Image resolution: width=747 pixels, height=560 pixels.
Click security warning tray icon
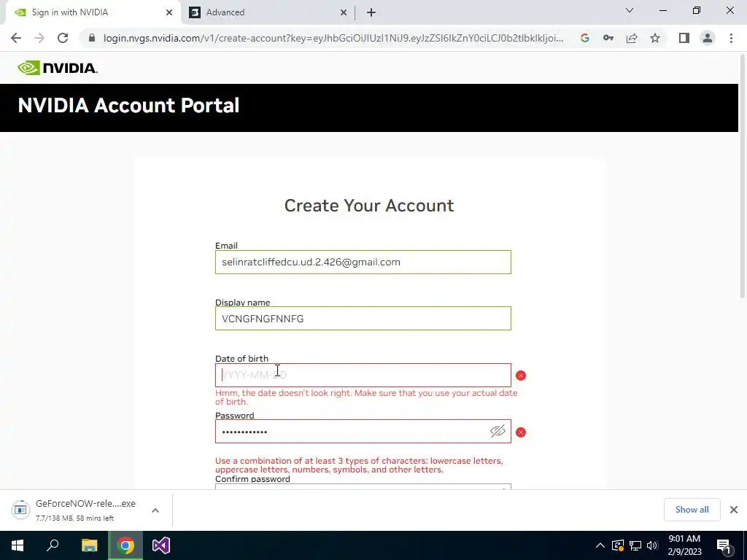tap(618, 545)
